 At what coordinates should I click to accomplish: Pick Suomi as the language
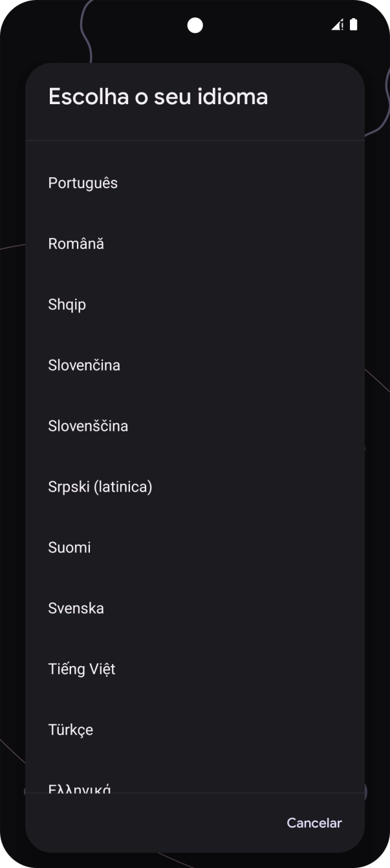[x=69, y=548]
